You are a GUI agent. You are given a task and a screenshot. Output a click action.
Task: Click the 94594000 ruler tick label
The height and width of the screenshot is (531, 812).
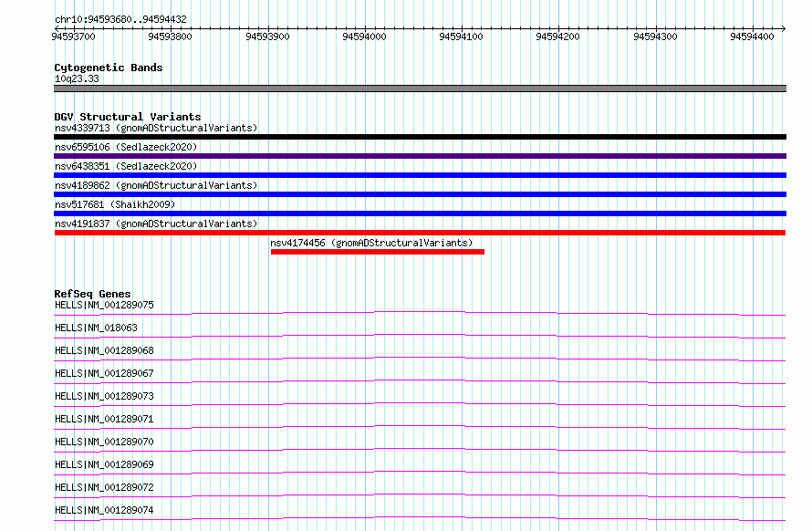click(x=365, y=36)
